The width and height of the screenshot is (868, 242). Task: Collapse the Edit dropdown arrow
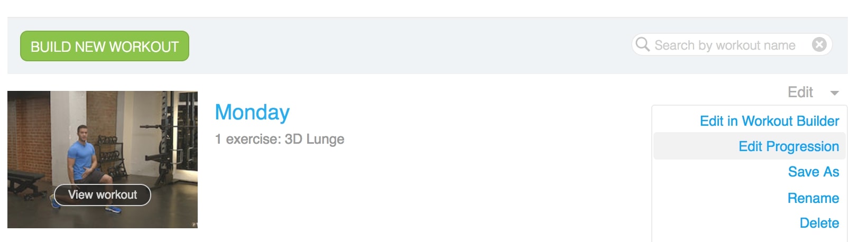(x=835, y=93)
